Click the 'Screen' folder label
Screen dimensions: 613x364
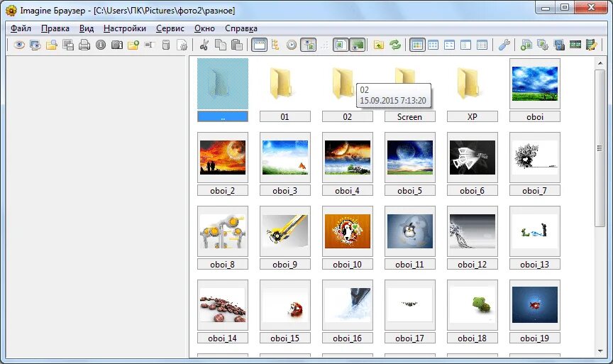pos(409,117)
